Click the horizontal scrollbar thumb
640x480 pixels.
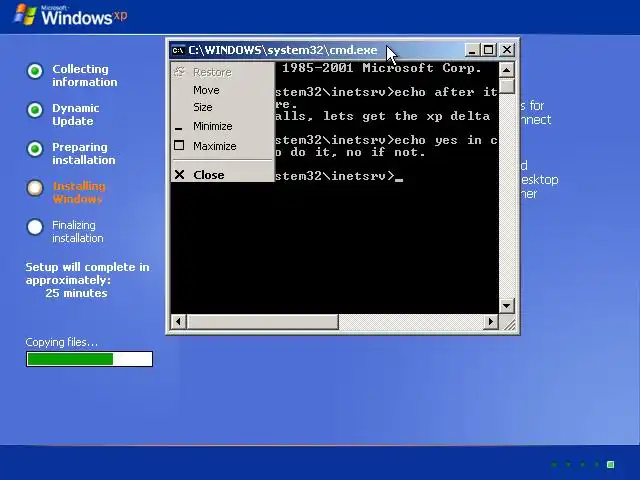pyautogui.click(x=262, y=322)
